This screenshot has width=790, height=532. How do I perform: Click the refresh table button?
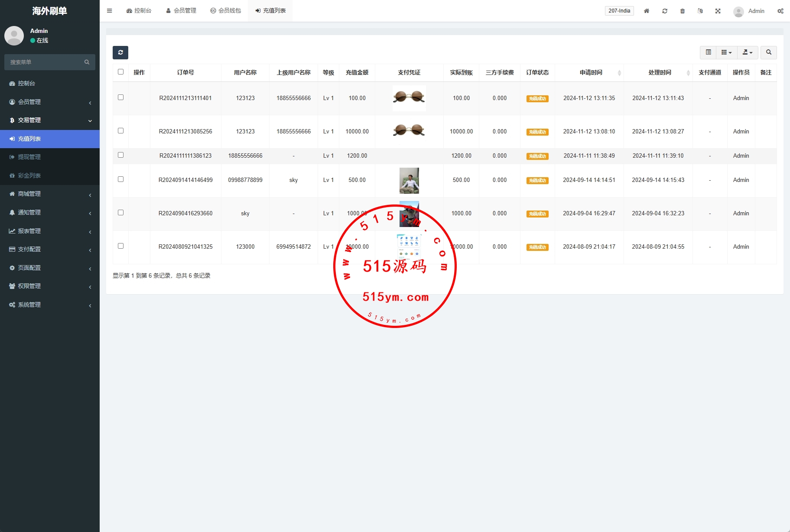120,52
